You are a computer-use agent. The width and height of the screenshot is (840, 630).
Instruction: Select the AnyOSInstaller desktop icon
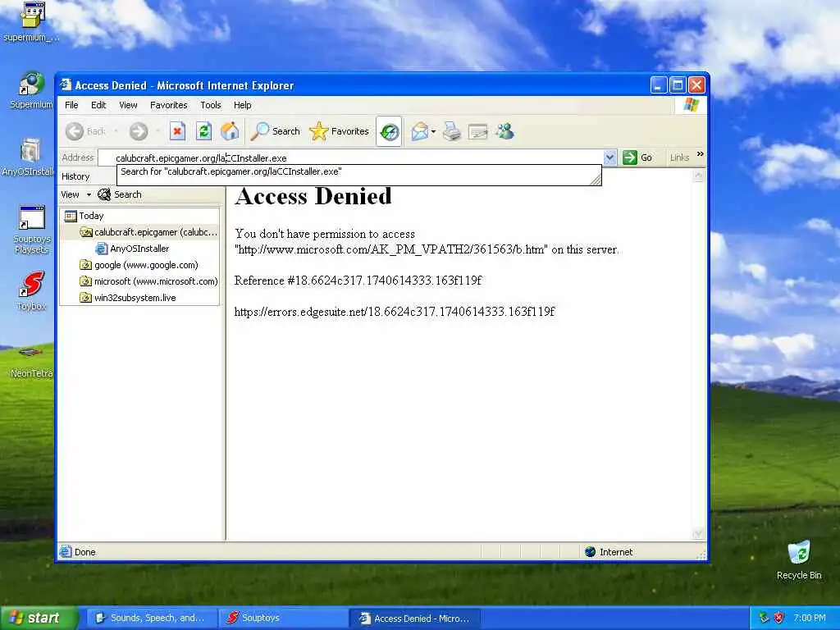coord(30,157)
